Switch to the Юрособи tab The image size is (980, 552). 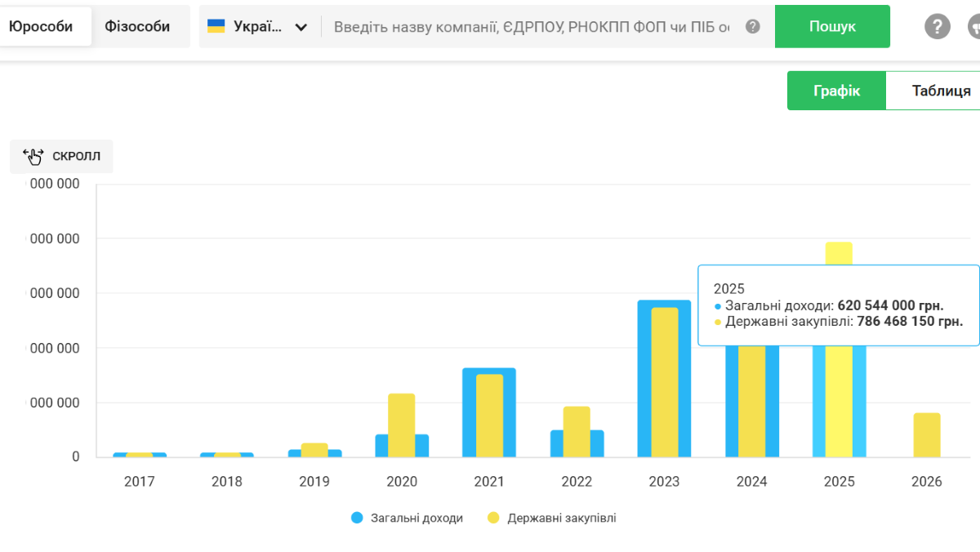41,26
